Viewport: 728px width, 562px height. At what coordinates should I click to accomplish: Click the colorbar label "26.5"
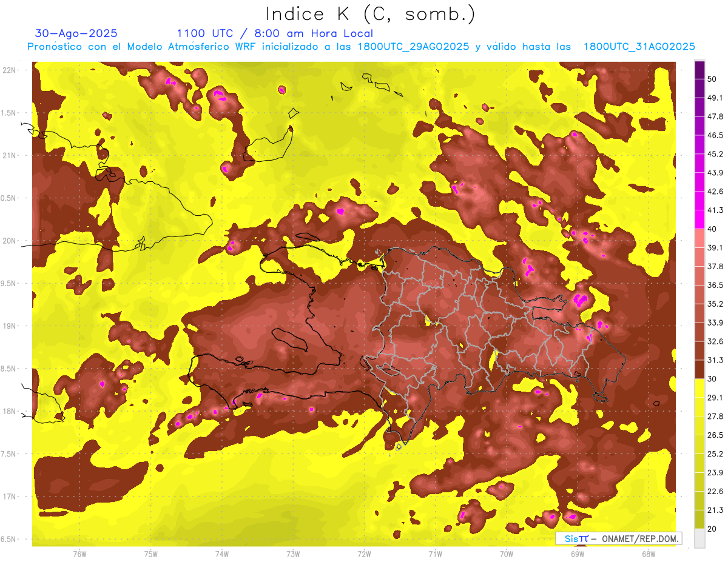[715, 435]
